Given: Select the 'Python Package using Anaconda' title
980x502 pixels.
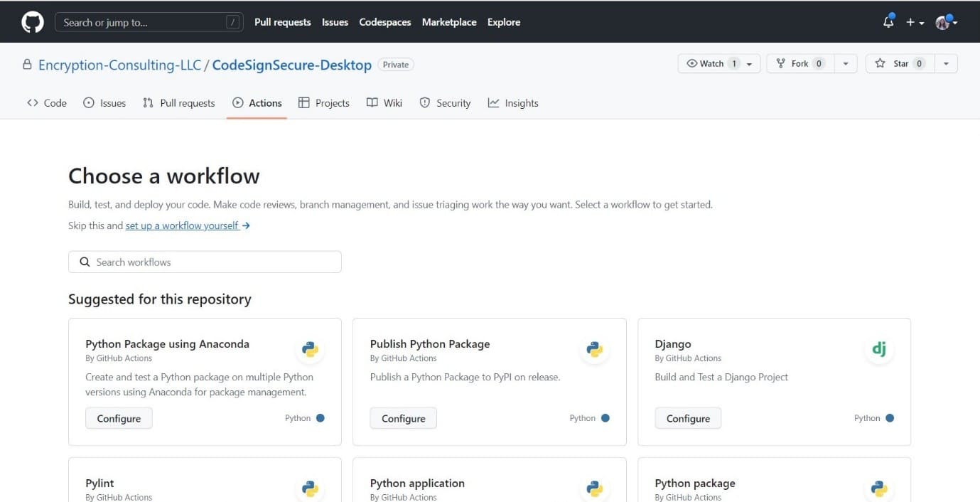Looking at the screenshot, I should [168, 343].
